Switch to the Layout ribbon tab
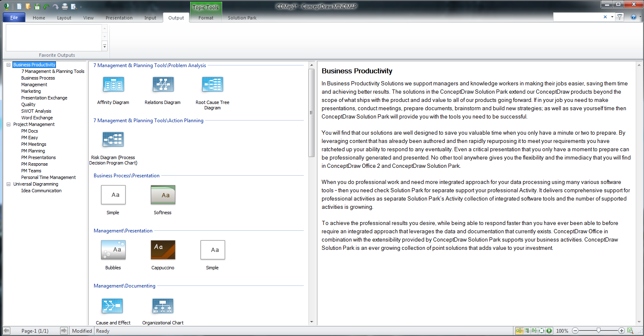 64,18
